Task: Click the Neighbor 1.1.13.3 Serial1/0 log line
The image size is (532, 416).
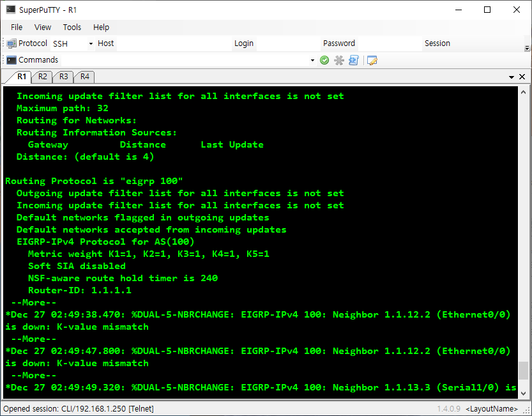Action: (x=261, y=387)
